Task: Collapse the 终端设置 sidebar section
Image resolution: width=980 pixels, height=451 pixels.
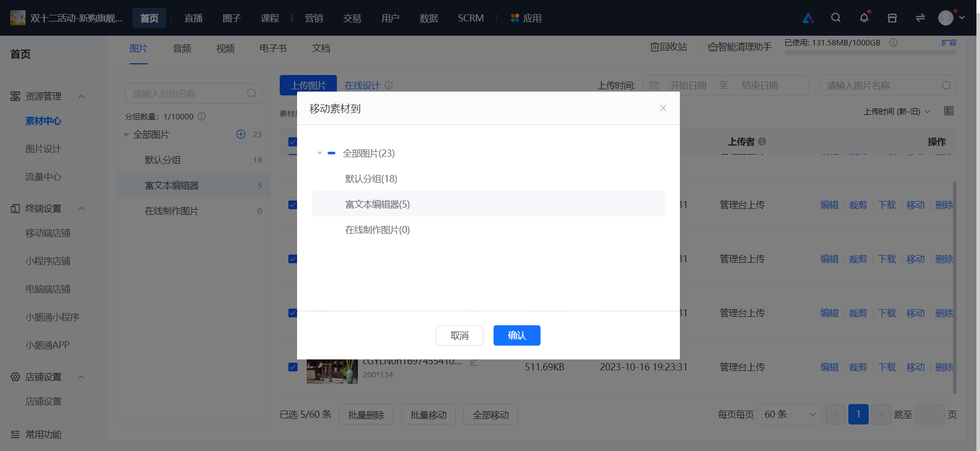Action: pos(81,209)
